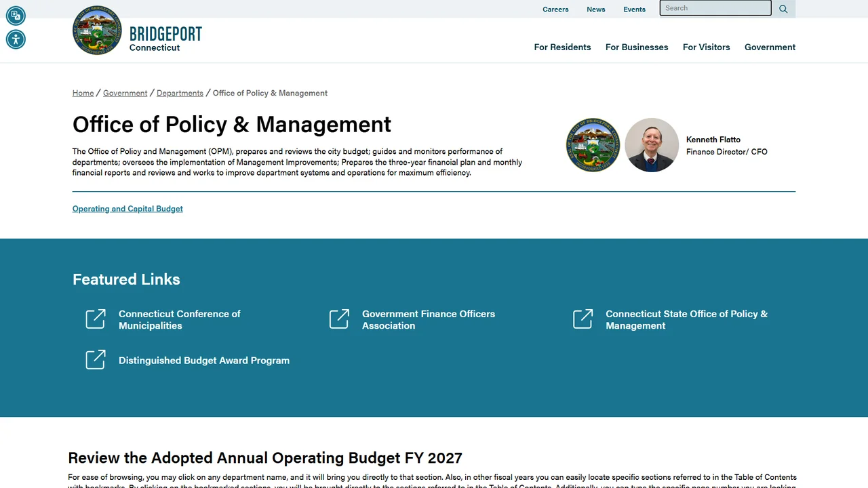Open the For Businesses menu

coord(637,47)
